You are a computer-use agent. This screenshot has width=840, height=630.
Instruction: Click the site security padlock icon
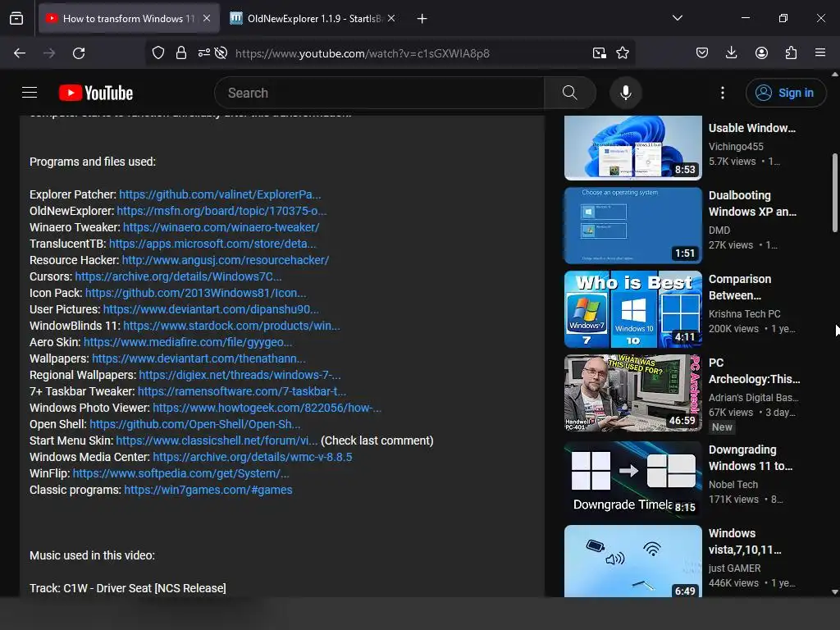coord(181,53)
